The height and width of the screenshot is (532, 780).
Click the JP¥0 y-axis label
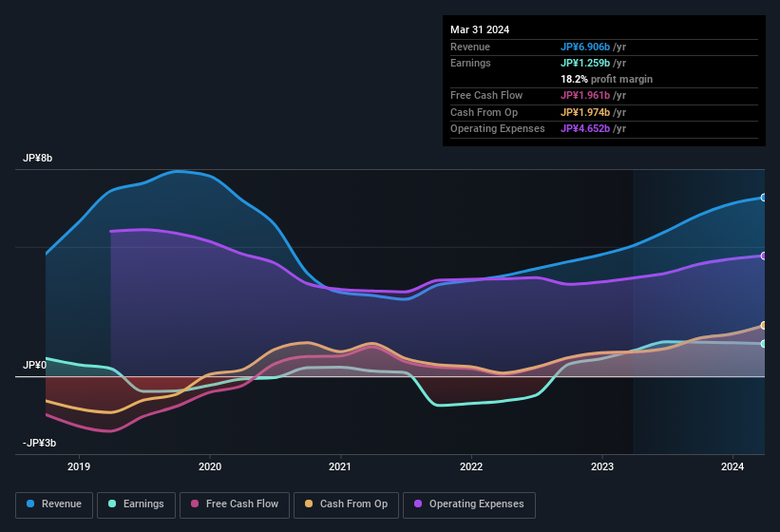[x=35, y=365]
